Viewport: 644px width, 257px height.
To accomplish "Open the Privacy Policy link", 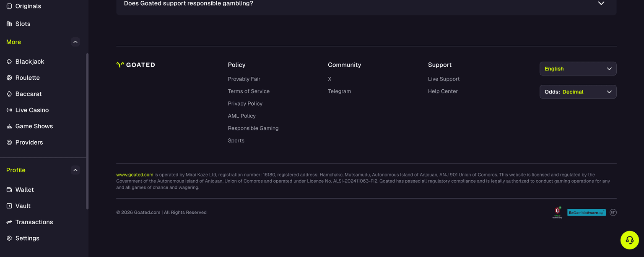I will [x=245, y=104].
